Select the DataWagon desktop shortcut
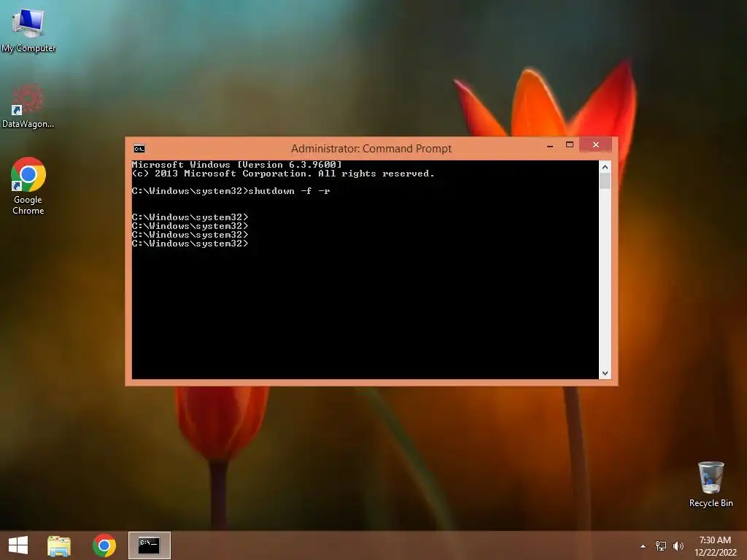The height and width of the screenshot is (560, 747). (x=28, y=106)
